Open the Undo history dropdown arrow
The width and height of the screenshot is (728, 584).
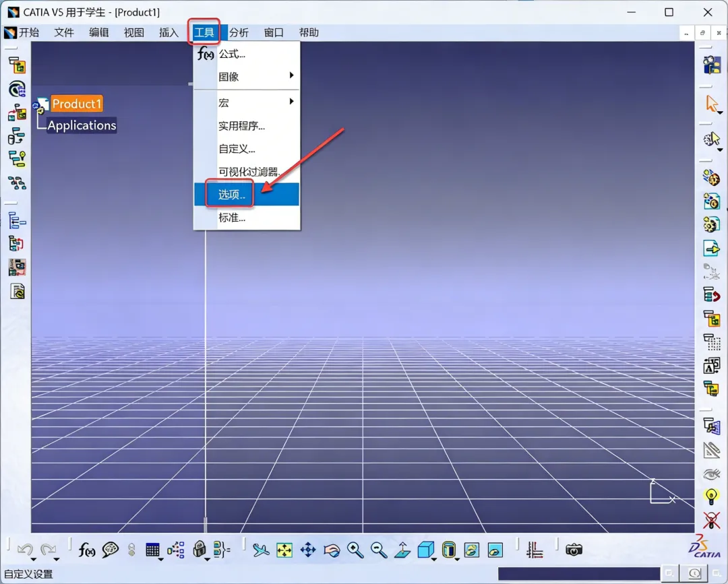click(34, 560)
